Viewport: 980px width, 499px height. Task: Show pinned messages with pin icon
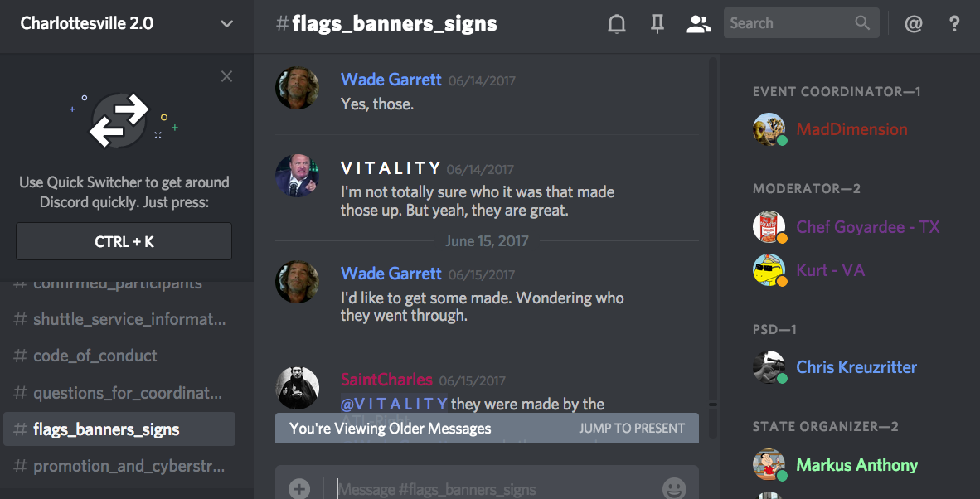(x=657, y=24)
